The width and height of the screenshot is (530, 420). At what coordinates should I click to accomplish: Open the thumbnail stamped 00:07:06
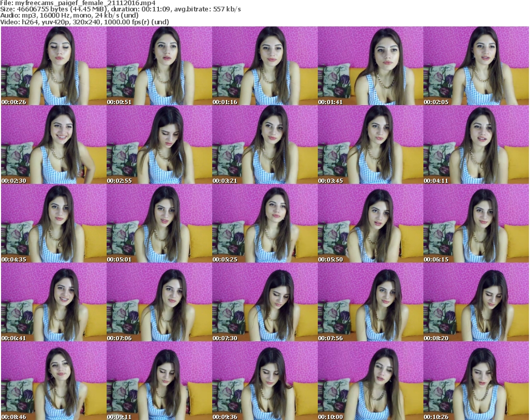coord(159,302)
